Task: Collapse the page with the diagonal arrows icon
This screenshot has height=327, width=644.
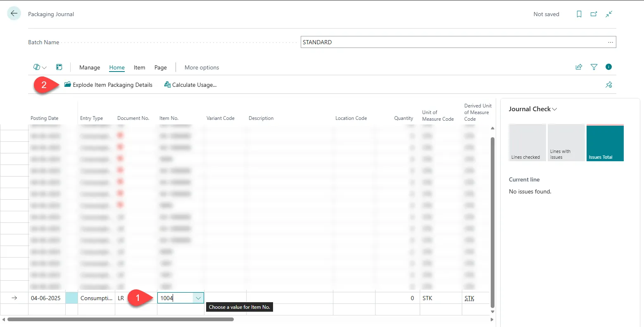Action: (609, 14)
